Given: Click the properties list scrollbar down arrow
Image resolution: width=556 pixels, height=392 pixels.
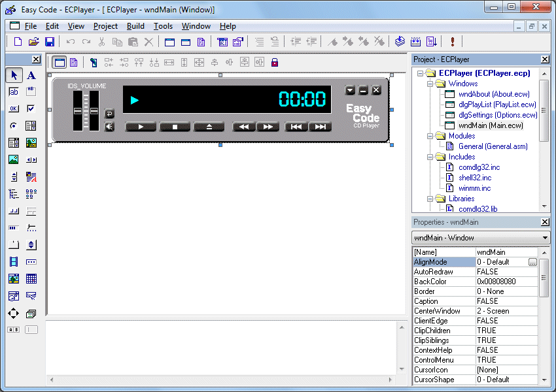Looking at the screenshot, I should (x=544, y=380).
